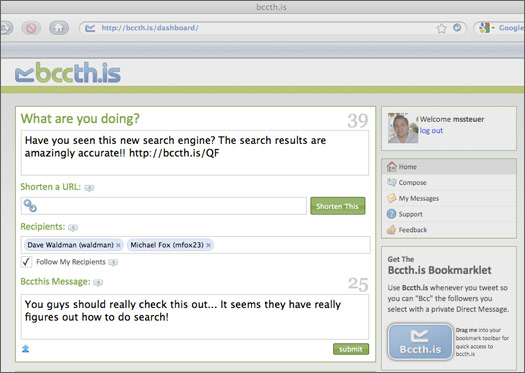
Task: Click the Bccth.is bookmarklet button
Action: (x=420, y=342)
